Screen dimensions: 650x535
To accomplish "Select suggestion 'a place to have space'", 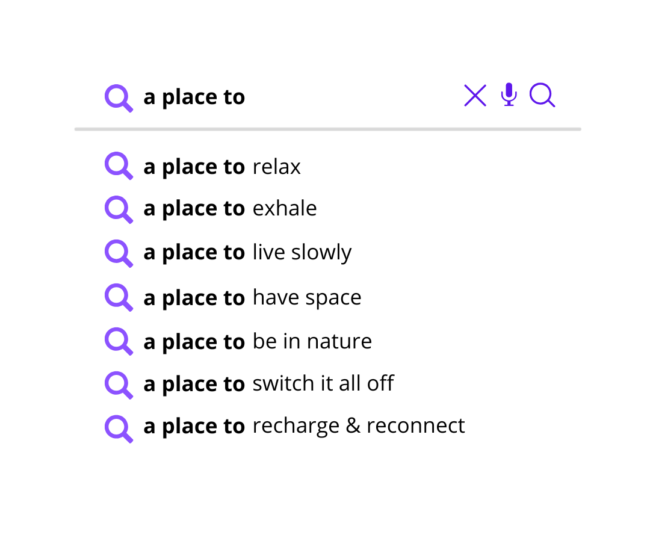I will 252,298.
